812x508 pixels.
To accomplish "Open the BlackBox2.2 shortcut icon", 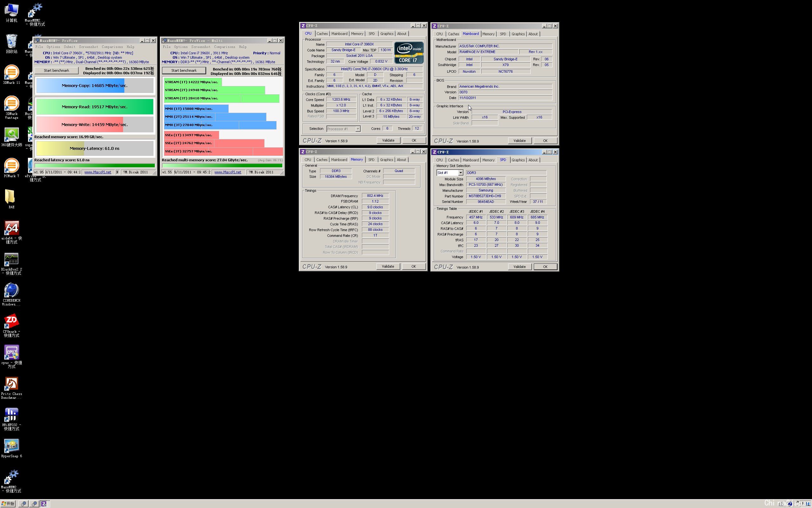I will pos(11,264).
